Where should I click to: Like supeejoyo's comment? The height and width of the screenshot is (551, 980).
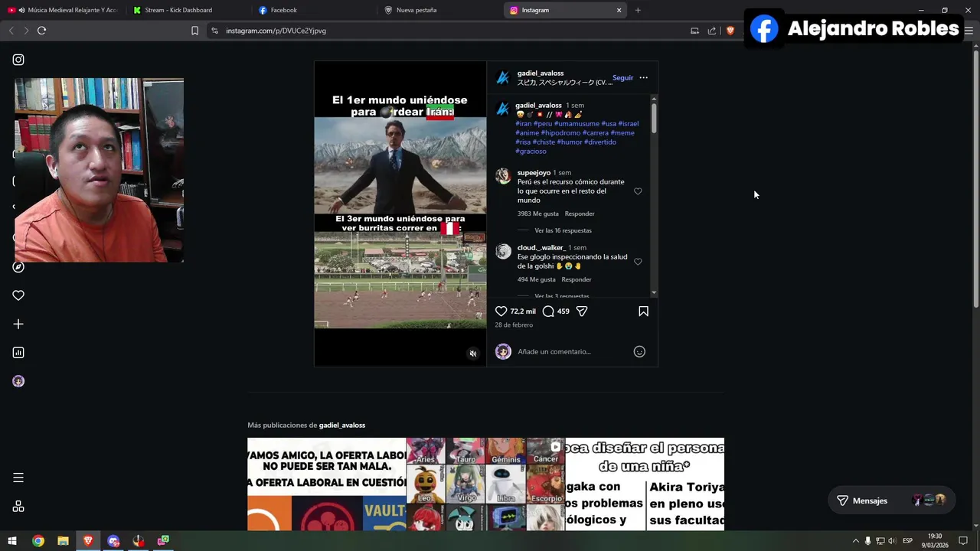pos(638,191)
